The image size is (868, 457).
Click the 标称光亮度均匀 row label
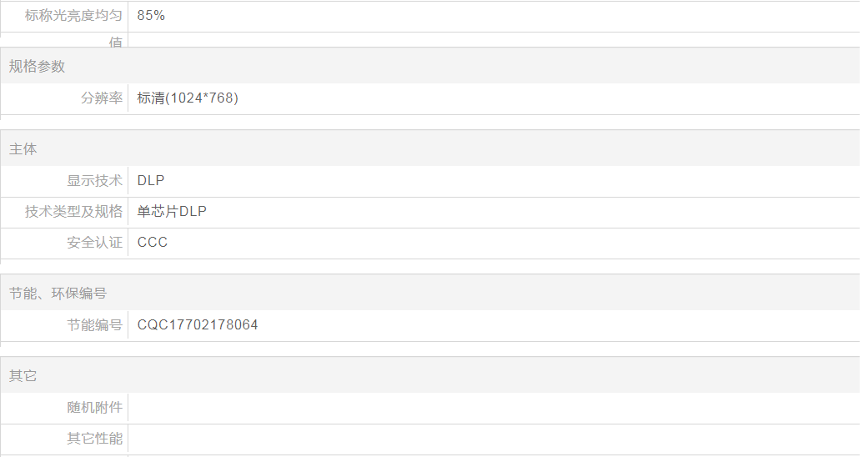pyautogui.click(x=73, y=16)
